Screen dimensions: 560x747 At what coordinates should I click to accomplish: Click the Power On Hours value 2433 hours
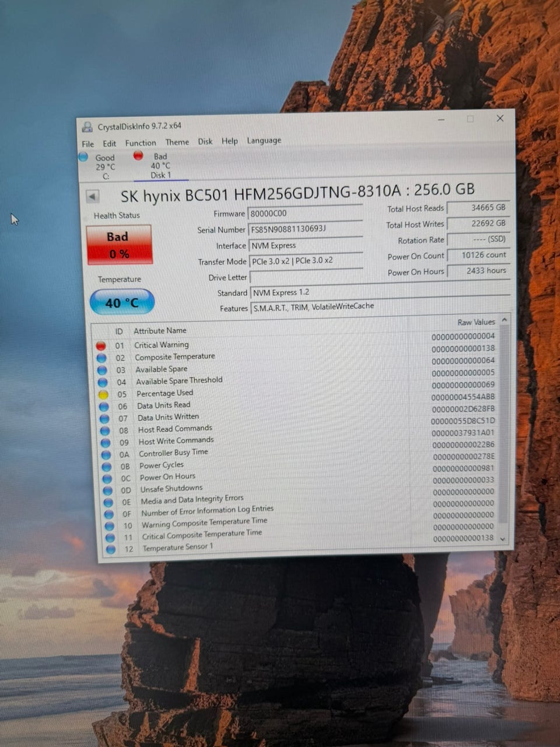point(478,271)
